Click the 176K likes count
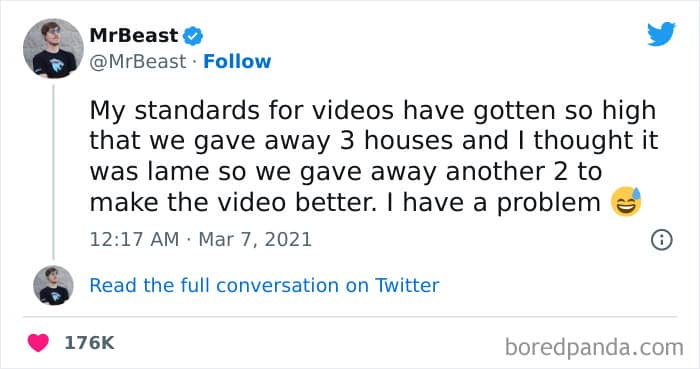The image size is (700, 369). click(89, 343)
